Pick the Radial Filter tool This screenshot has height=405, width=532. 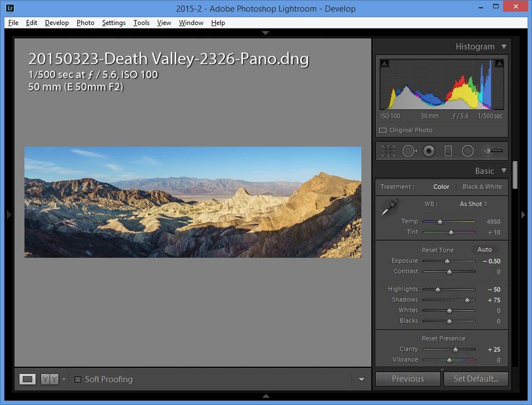coord(468,151)
